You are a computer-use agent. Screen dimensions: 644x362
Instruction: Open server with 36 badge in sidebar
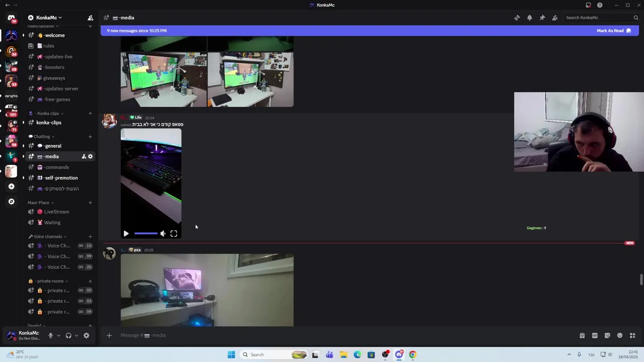(x=11, y=51)
